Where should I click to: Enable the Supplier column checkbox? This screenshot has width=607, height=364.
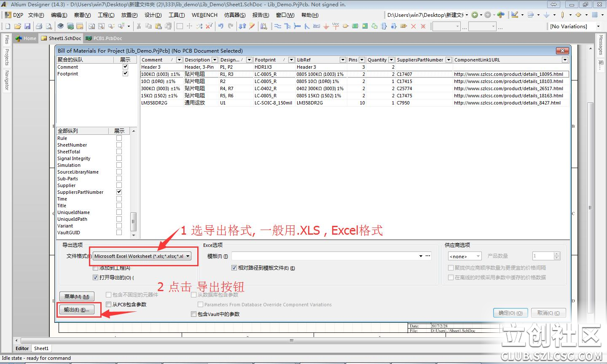(119, 185)
